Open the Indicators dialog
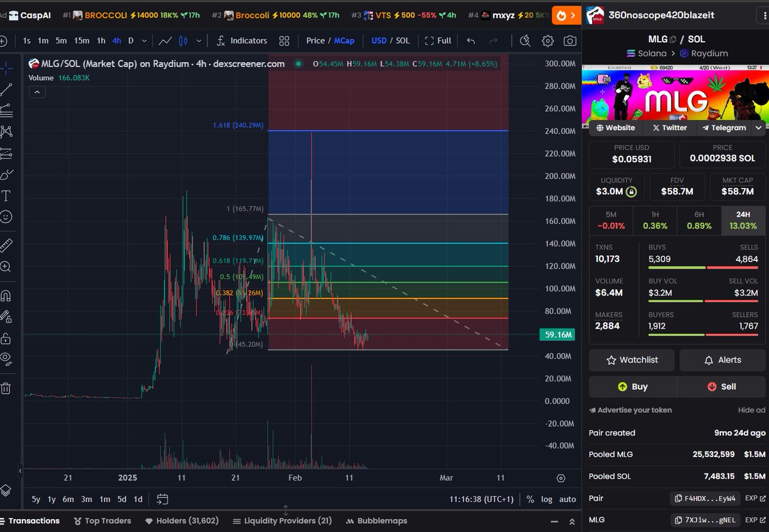The width and height of the screenshot is (769, 532). click(x=241, y=40)
